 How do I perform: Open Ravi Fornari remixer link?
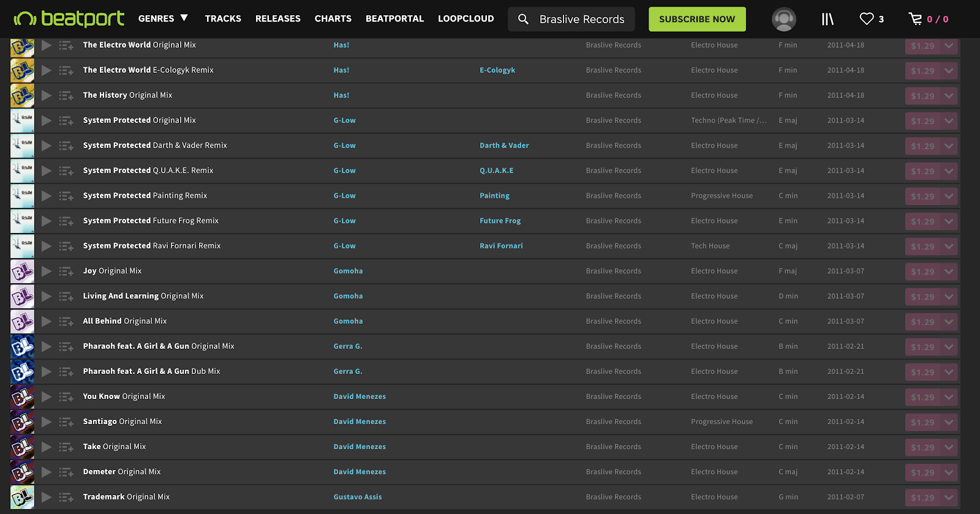point(501,246)
